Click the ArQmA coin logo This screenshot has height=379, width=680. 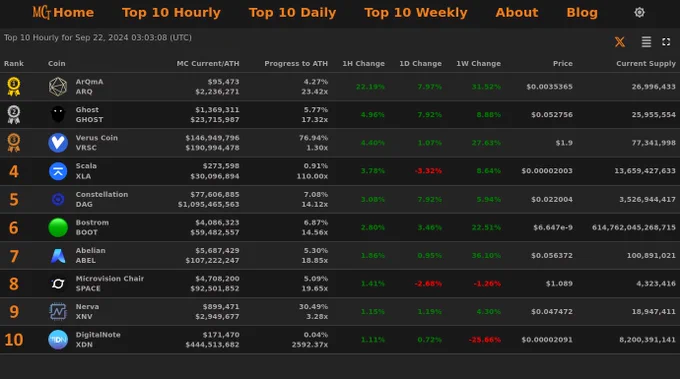(x=58, y=87)
